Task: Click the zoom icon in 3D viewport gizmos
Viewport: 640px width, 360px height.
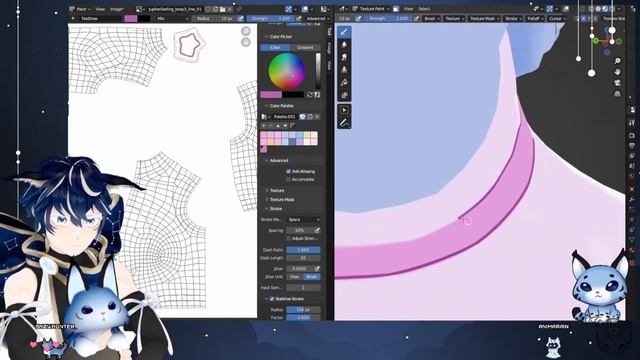Action: coord(618,61)
